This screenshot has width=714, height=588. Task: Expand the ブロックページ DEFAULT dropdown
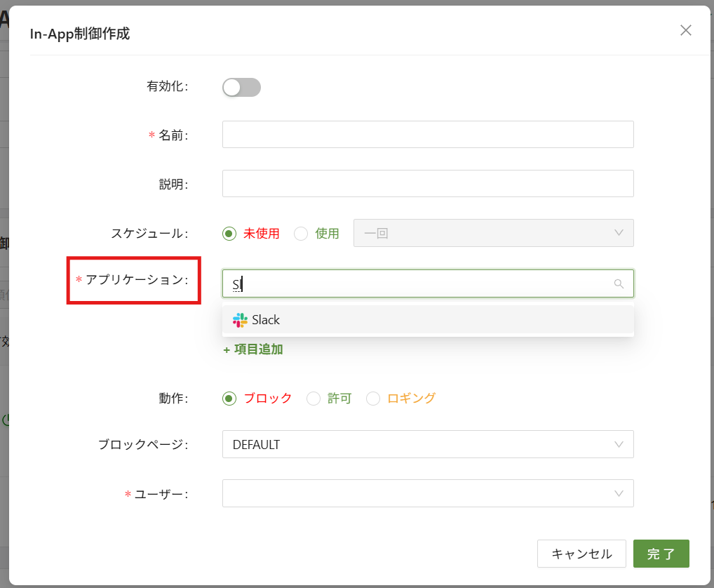(427, 444)
